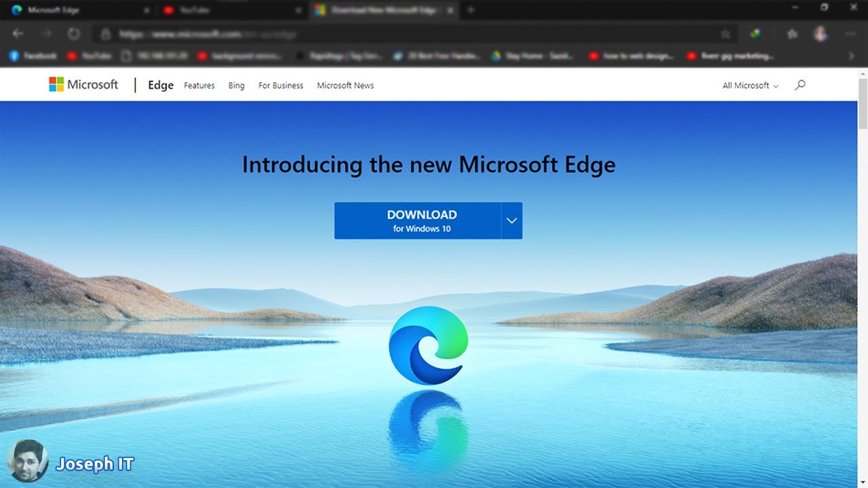Screen dimensions: 868x488
Task: Close the Microsoft Edge tab
Action: click(146, 10)
